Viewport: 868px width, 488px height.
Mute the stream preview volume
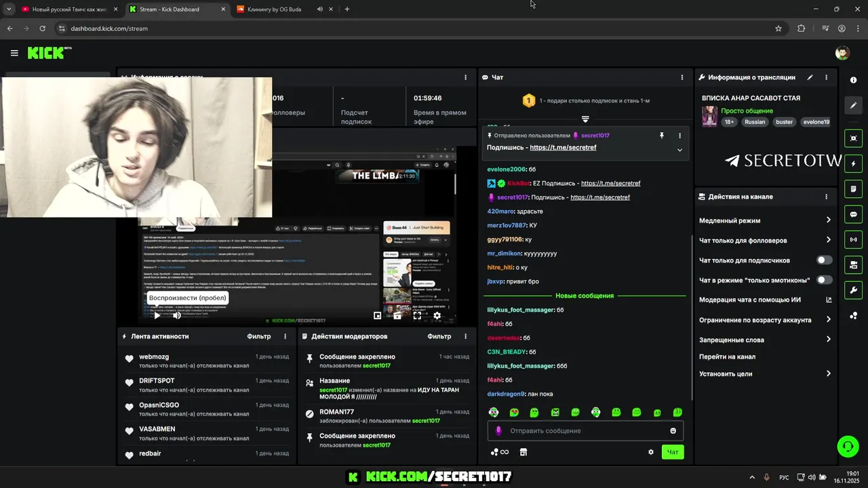pyautogui.click(x=177, y=315)
